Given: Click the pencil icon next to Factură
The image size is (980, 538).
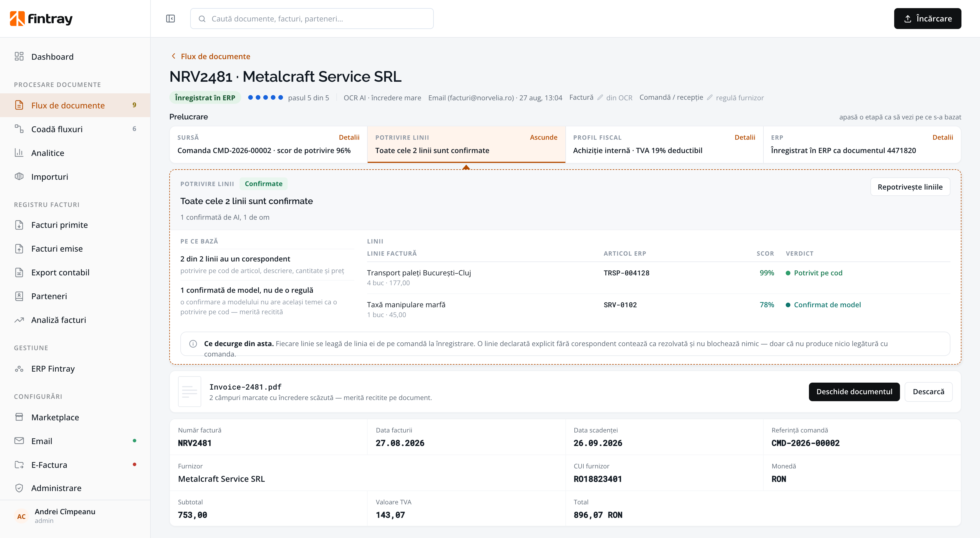Looking at the screenshot, I should coord(600,98).
